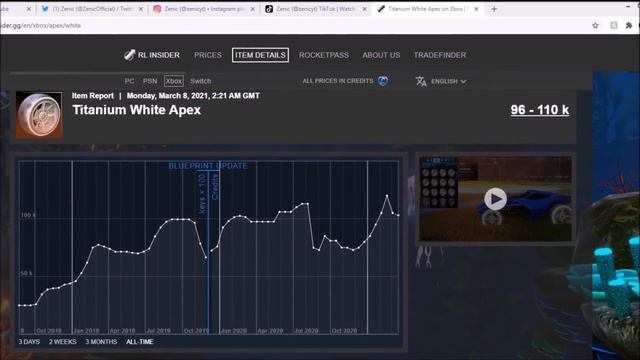Show 3 Months price range
The image size is (640, 360).
pos(101,342)
